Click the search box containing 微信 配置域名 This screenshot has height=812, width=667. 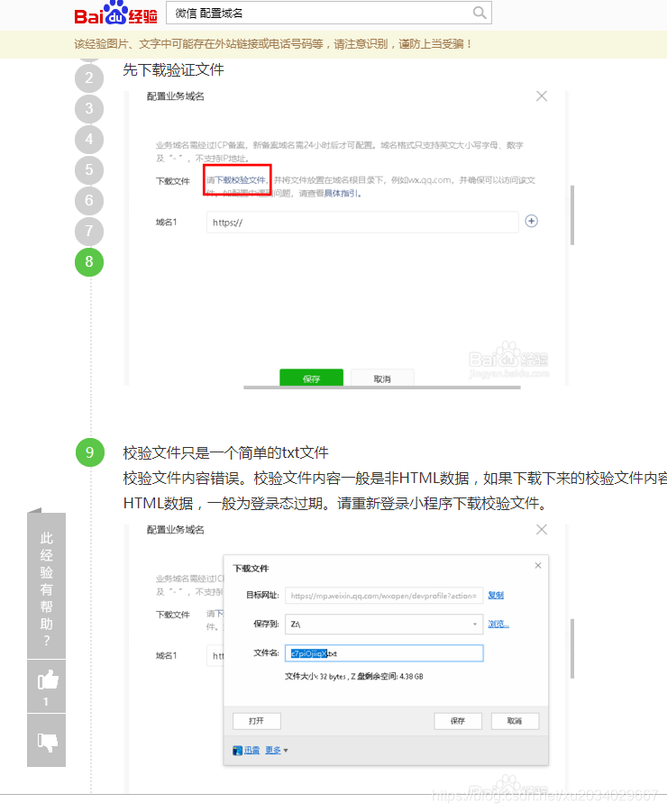coord(329,13)
